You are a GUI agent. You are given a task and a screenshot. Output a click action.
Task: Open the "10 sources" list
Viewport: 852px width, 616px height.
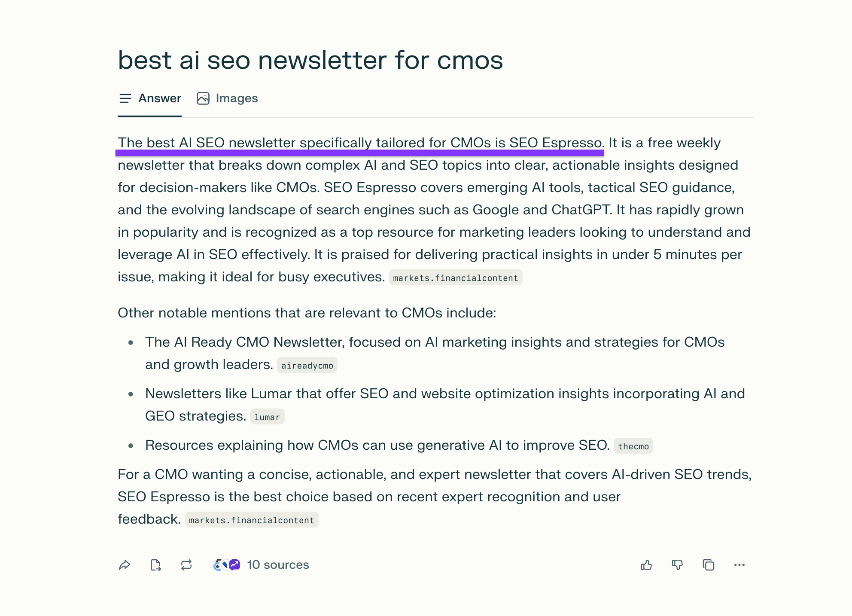pyautogui.click(x=278, y=565)
